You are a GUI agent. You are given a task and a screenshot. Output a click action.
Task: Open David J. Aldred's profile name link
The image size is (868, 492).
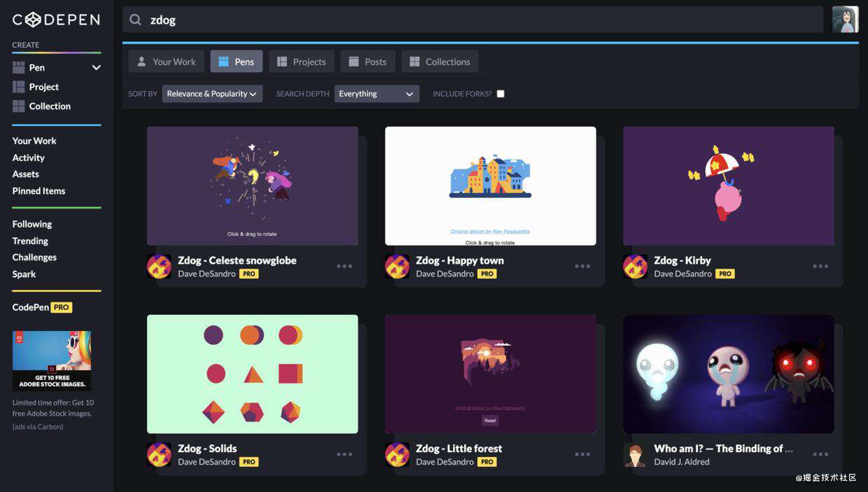[x=682, y=462]
